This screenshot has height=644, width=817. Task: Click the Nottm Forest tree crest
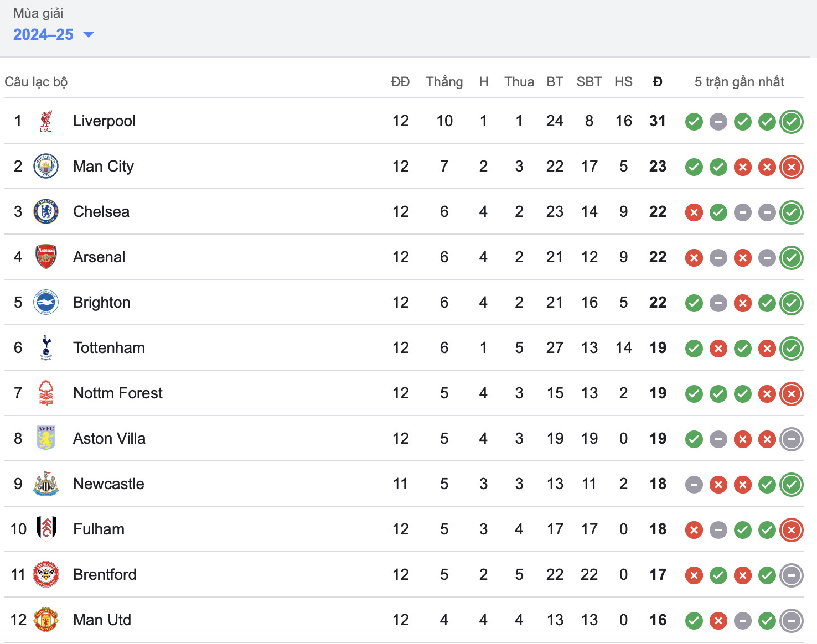pyautogui.click(x=46, y=393)
